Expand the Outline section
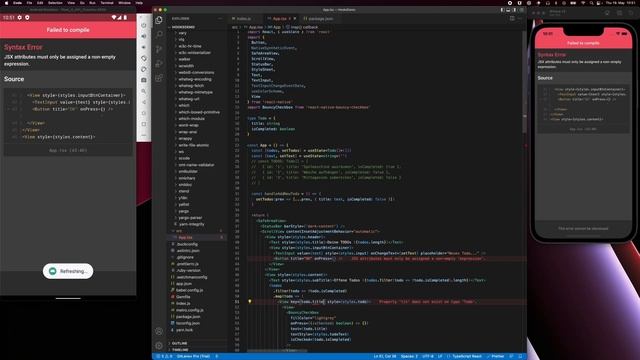 (180, 343)
